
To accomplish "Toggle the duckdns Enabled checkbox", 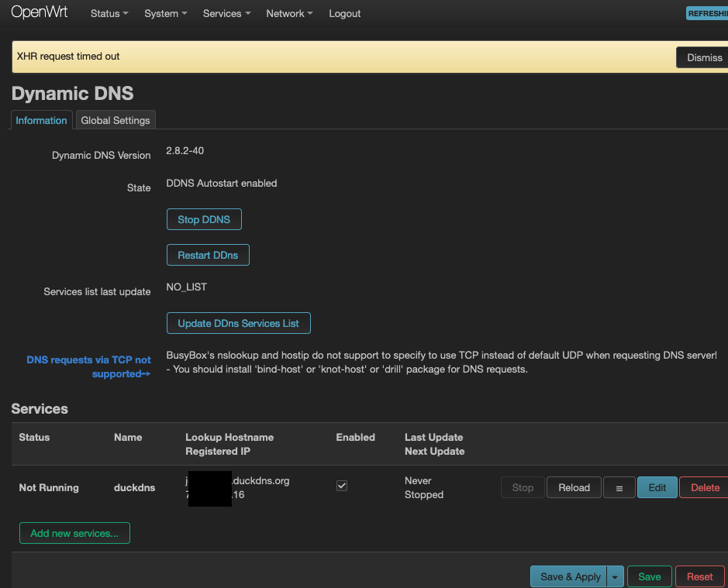I will click(x=342, y=486).
